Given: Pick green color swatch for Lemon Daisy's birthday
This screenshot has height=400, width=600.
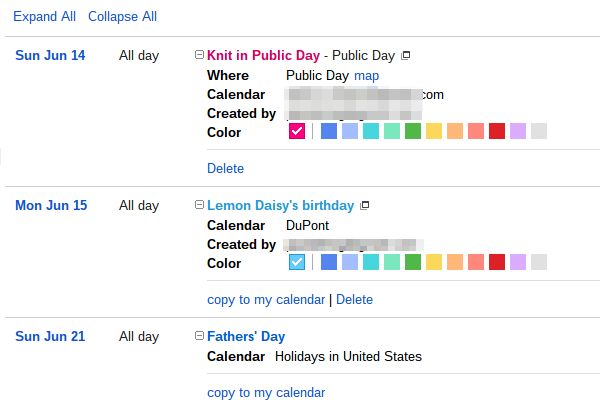Looking at the screenshot, I should [413, 262].
